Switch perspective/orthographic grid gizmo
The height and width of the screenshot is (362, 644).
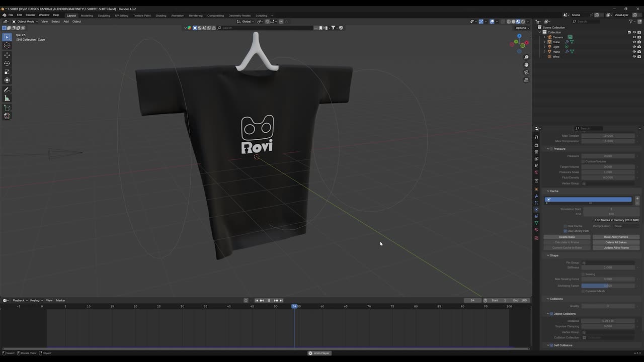526,80
